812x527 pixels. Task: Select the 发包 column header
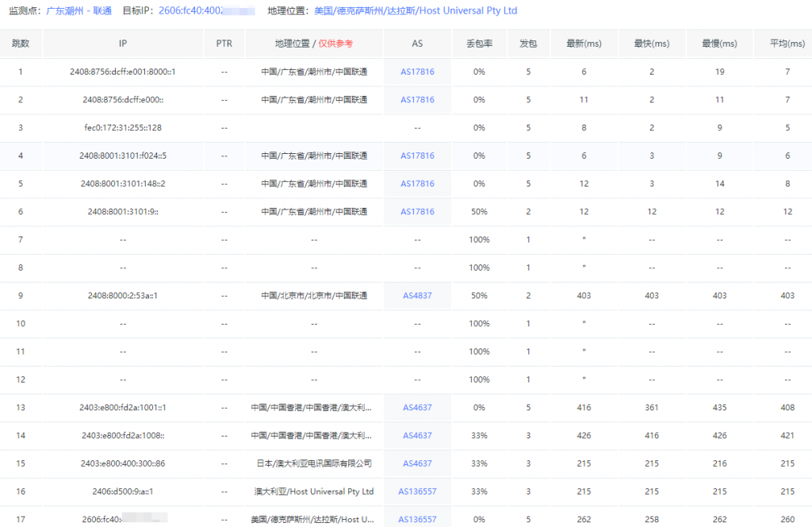tap(528, 44)
